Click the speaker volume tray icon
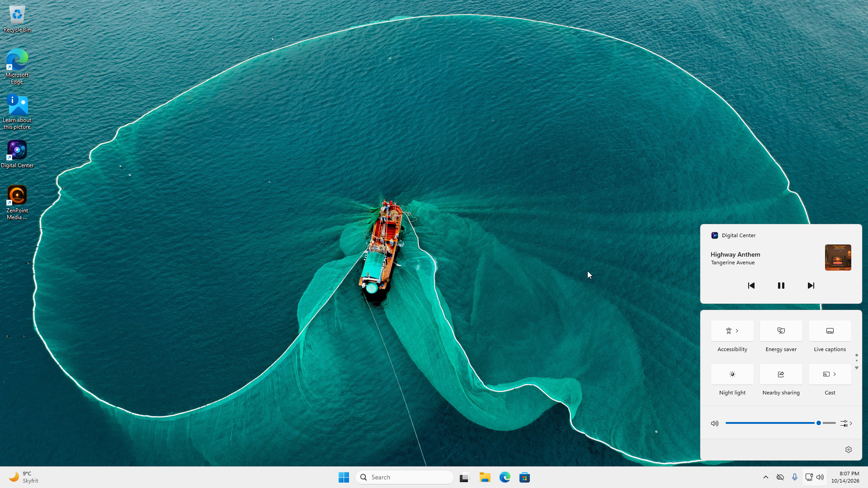 click(x=820, y=477)
